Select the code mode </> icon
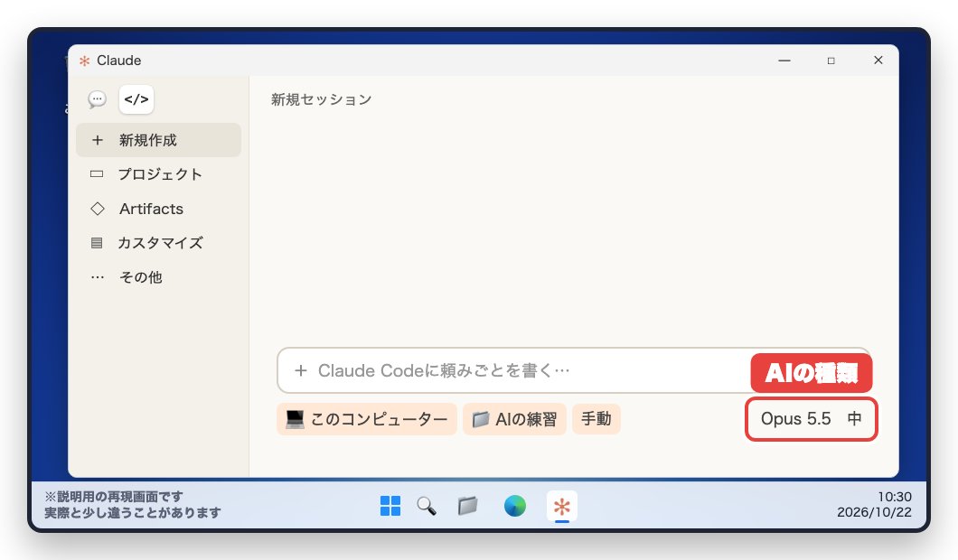 [136, 99]
